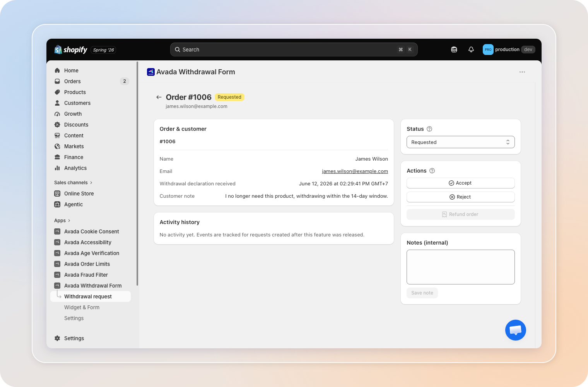
Task: Click the Avada Accessibility app icon
Action: point(57,242)
